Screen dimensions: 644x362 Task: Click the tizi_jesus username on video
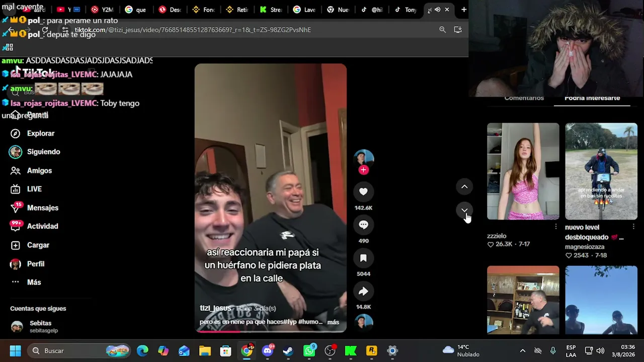pyautogui.click(x=215, y=308)
